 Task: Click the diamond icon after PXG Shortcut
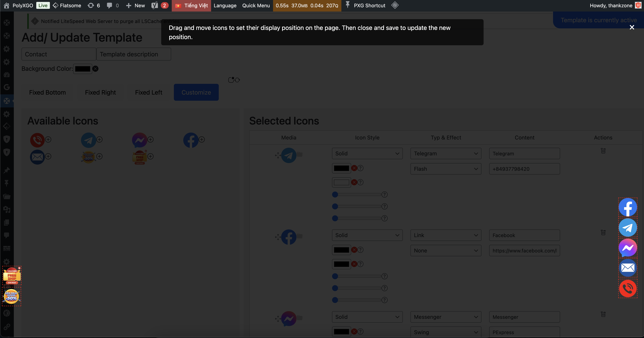coord(395,5)
